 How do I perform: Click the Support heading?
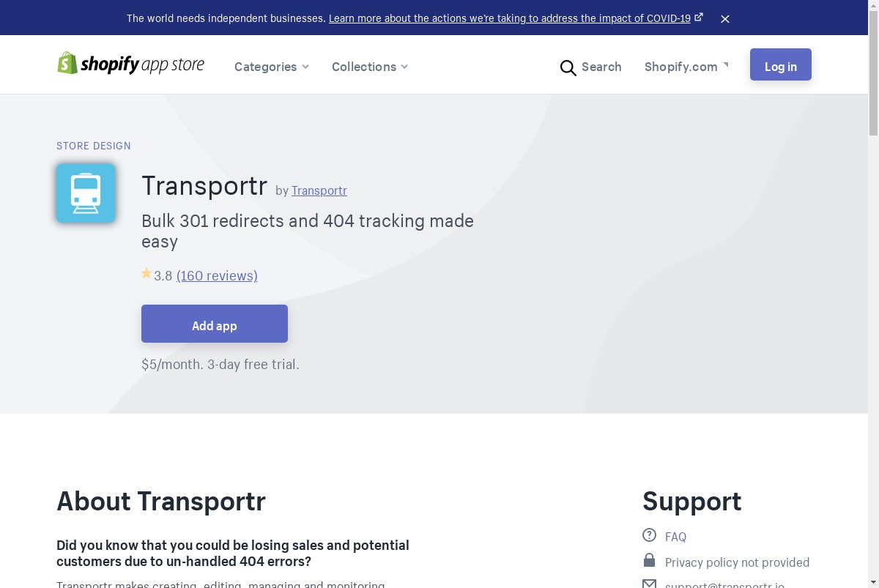pos(692,502)
